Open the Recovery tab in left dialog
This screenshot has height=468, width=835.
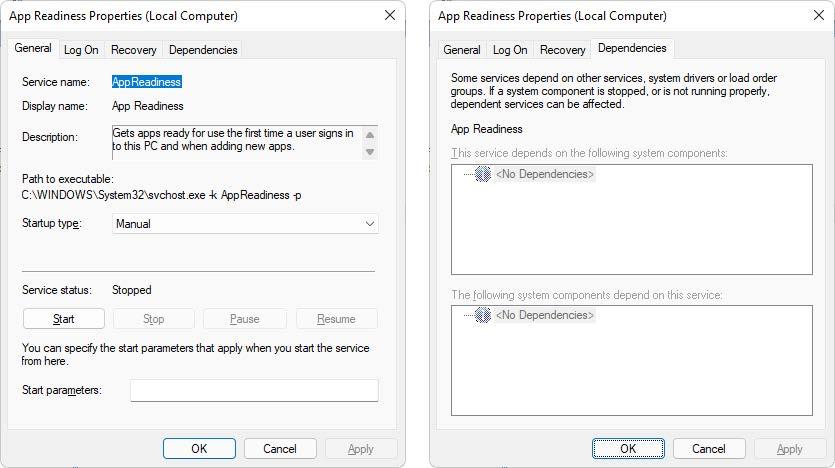point(134,50)
